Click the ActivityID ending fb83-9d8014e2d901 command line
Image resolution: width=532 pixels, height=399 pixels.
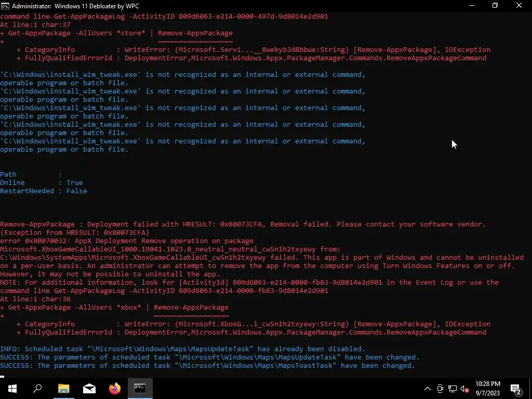point(164,290)
